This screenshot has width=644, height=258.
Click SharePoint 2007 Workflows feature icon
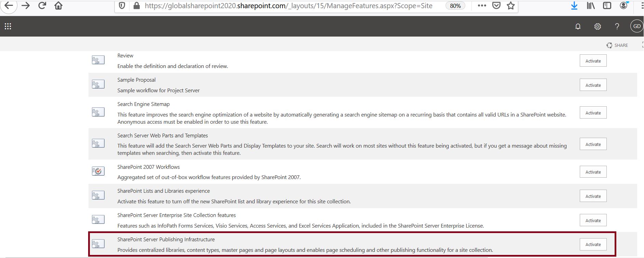point(98,171)
